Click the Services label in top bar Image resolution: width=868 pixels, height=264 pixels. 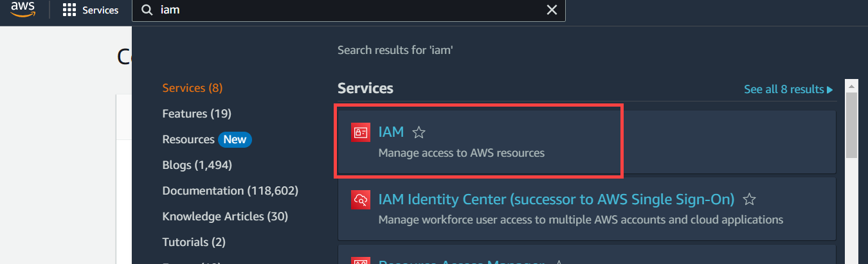[100, 10]
